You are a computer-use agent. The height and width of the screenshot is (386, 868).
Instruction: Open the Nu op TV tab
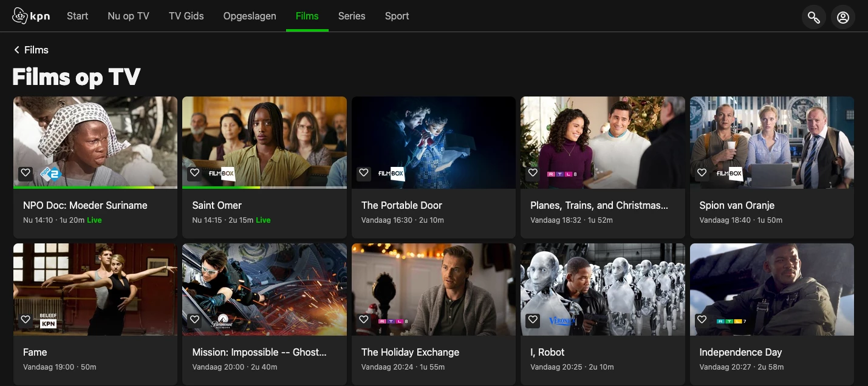(x=128, y=16)
